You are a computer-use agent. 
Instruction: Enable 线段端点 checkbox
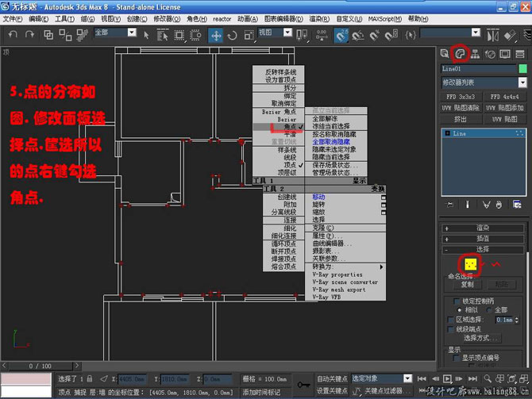[x=450, y=329]
